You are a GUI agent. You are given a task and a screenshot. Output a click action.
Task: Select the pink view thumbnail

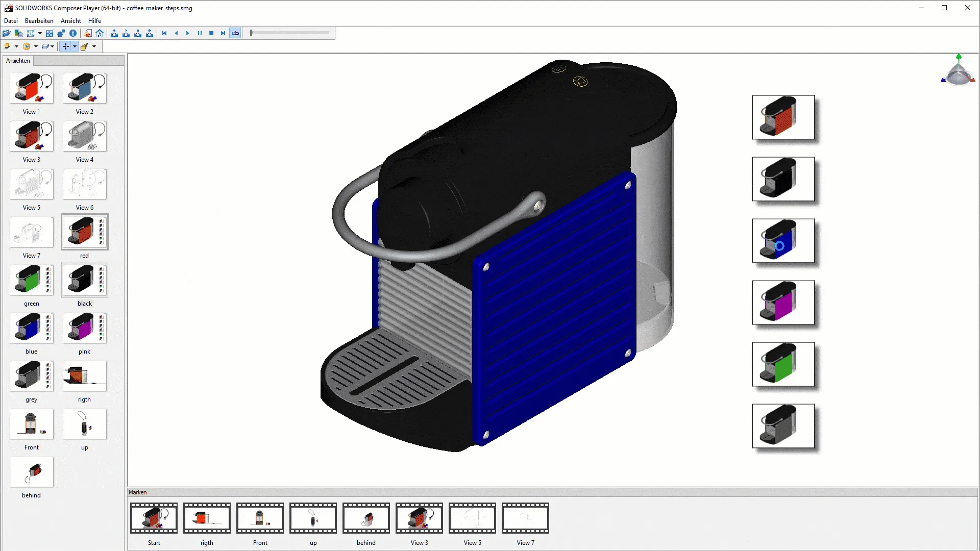point(85,328)
